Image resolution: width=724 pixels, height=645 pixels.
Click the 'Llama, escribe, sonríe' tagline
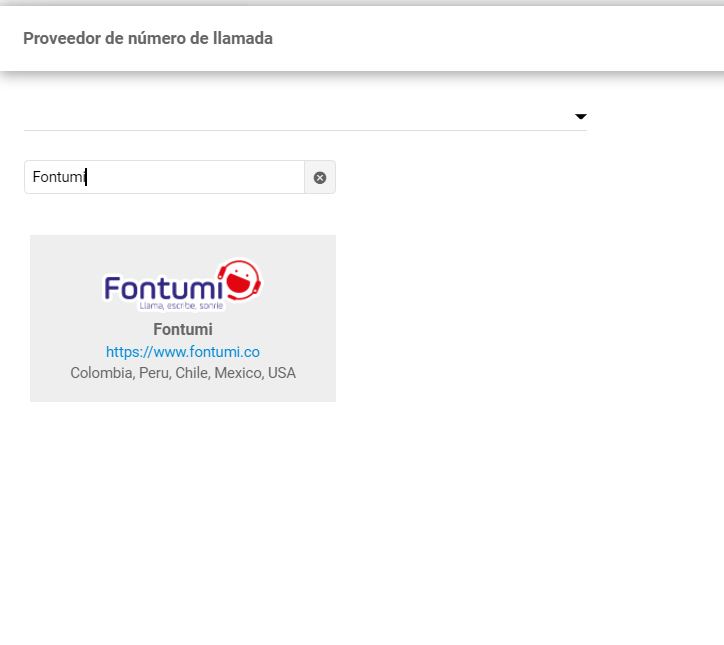click(x=180, y=306)
